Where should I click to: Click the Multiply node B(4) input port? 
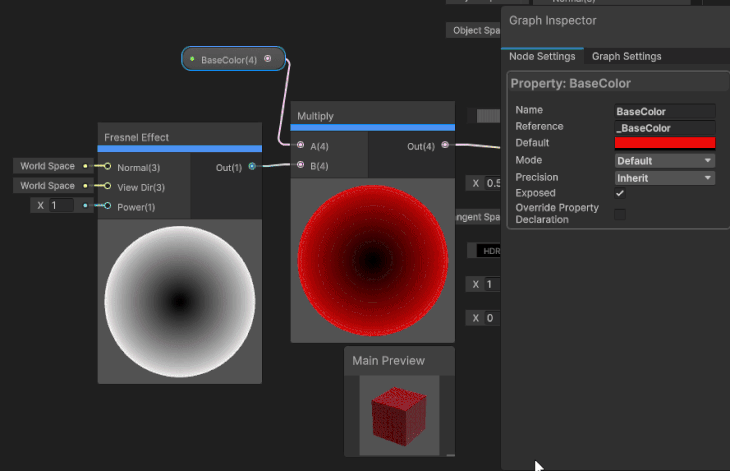301,165
